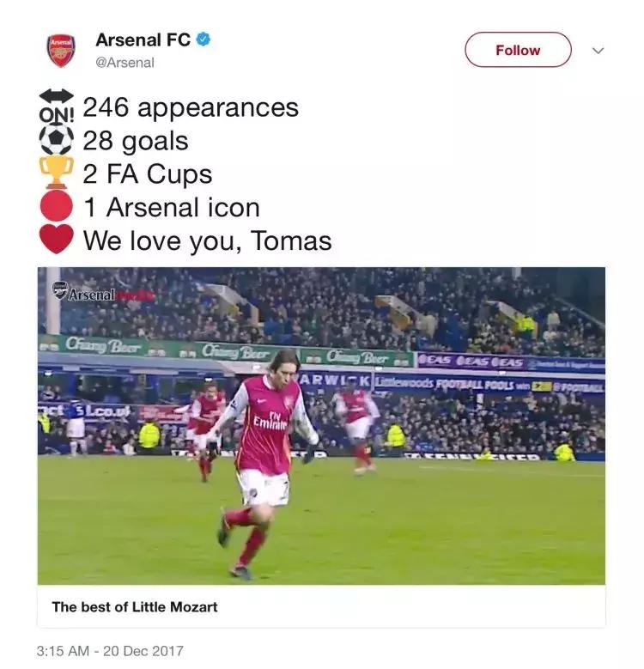Click the "We love you, Tomas" text
The image size is (644, 669).
(207, 240)
